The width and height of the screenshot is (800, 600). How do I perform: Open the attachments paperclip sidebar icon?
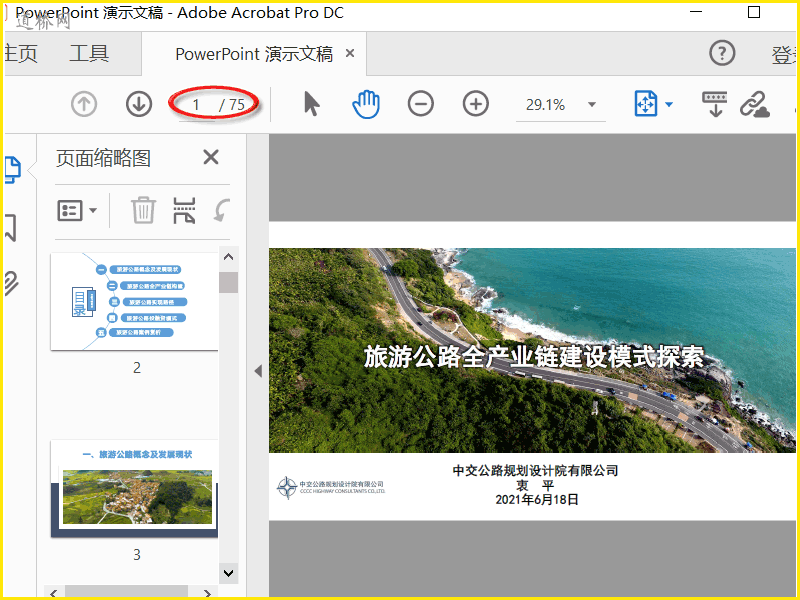(11, 284)
